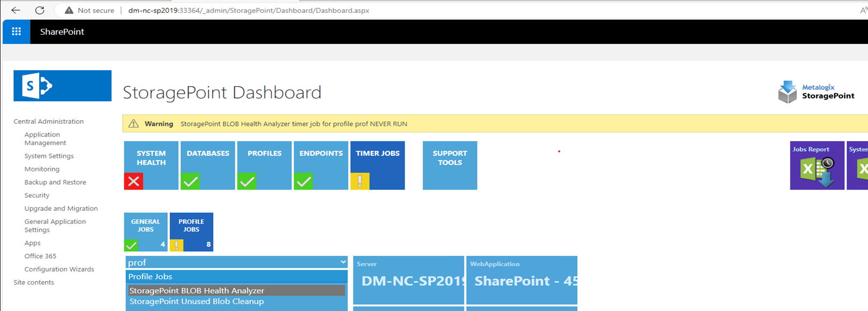The width and height of the screenshot is (868, 311).
Task: Click the red X on System Health tile
Action: tap(133, 181)
